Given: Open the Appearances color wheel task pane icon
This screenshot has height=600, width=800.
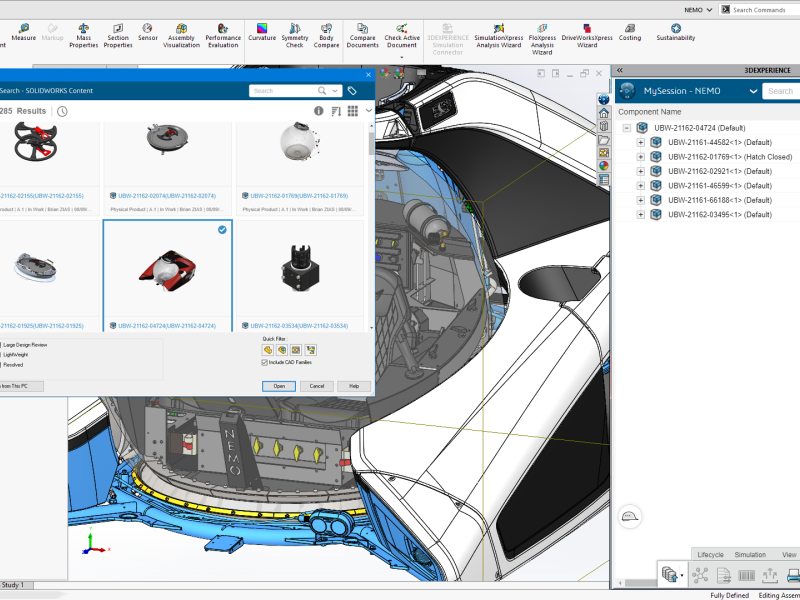Looking at the screenshot, I should (x=604, y=165).
